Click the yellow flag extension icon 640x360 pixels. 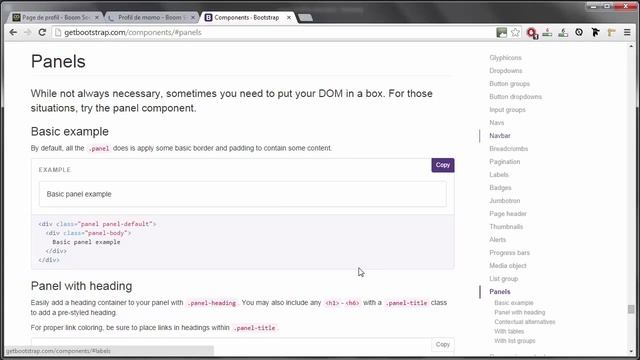click(x=611, y=33)
